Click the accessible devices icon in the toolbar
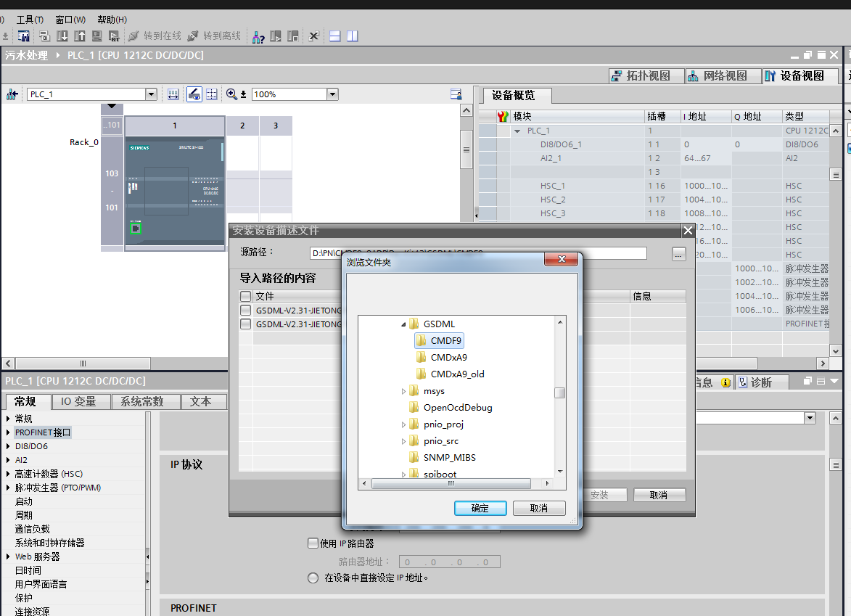Image resolution: width=851 pixels, height=616 pixels. 258,36
